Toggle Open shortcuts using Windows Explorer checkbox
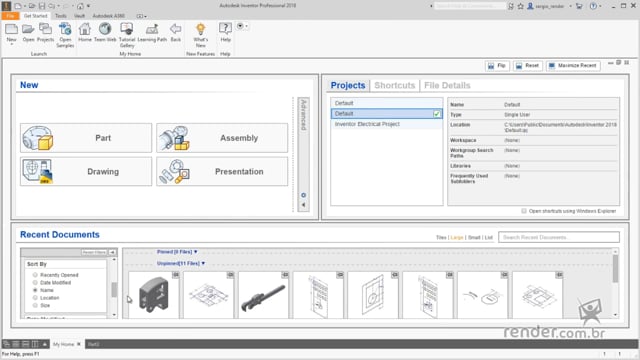Screen dimensions: 640x360 coord(524,211)
